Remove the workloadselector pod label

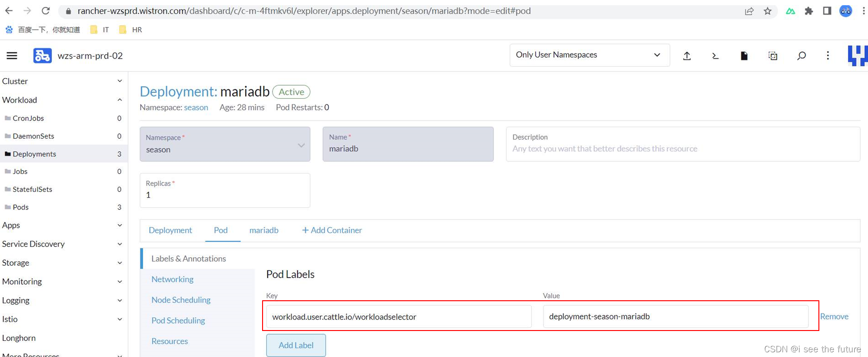pos(834,316)
